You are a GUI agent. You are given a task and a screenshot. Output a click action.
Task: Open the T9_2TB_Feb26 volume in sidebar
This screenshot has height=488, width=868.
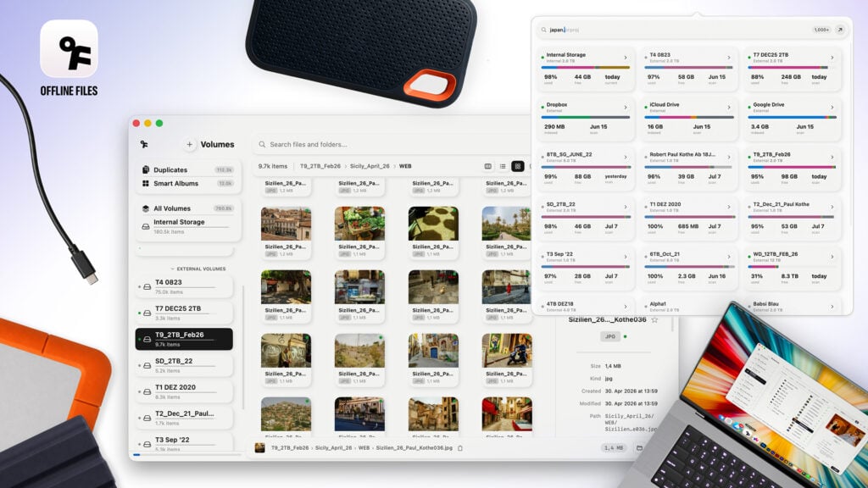pyautogui.click(x=184, y=339)
